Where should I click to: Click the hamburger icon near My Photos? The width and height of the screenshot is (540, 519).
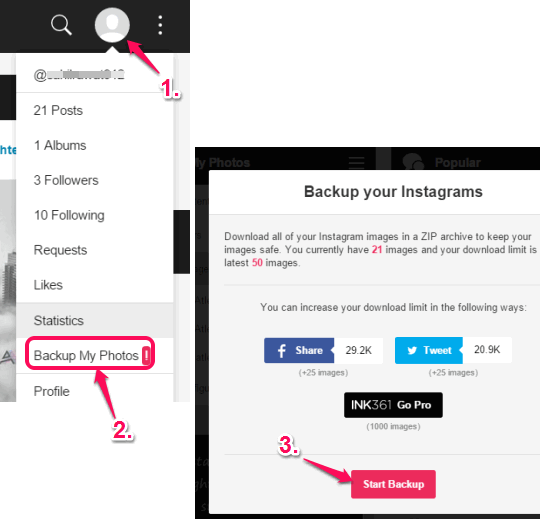click(356, 162)
